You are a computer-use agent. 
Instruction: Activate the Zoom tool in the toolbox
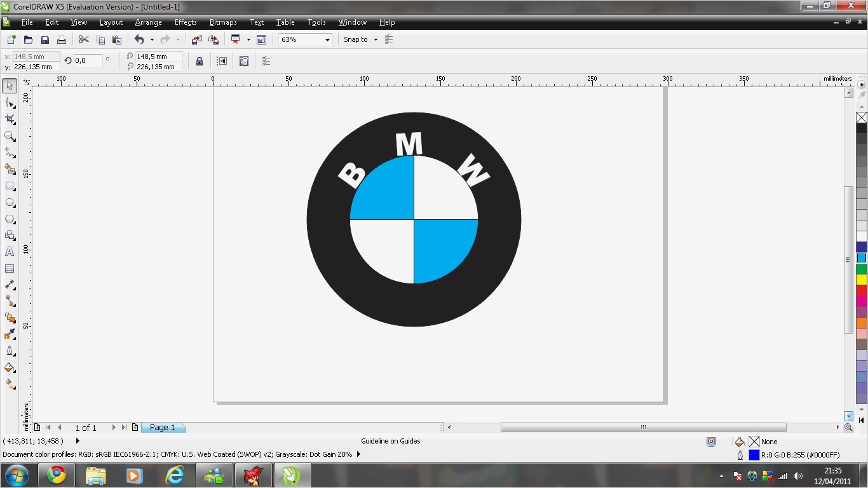point(10,135)
